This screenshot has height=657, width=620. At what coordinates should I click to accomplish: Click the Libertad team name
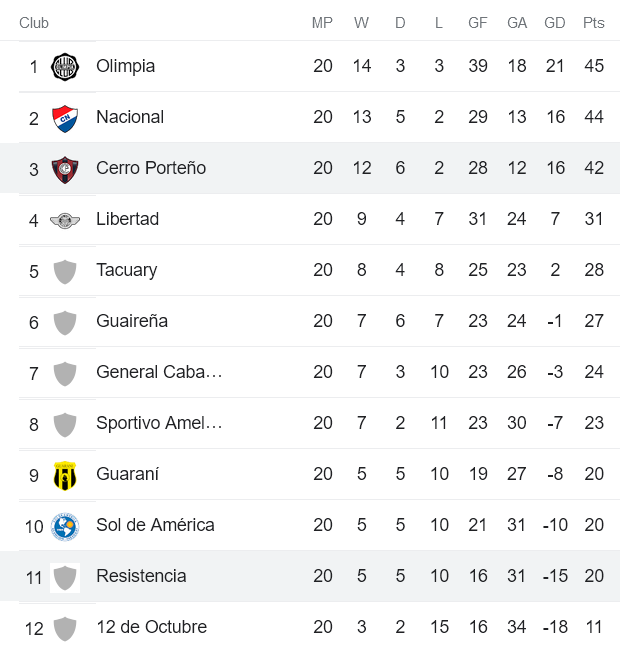click(127, 219)
